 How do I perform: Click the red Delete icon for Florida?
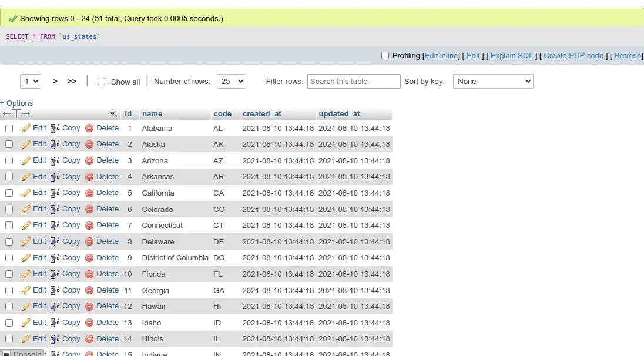coord(89,274)
